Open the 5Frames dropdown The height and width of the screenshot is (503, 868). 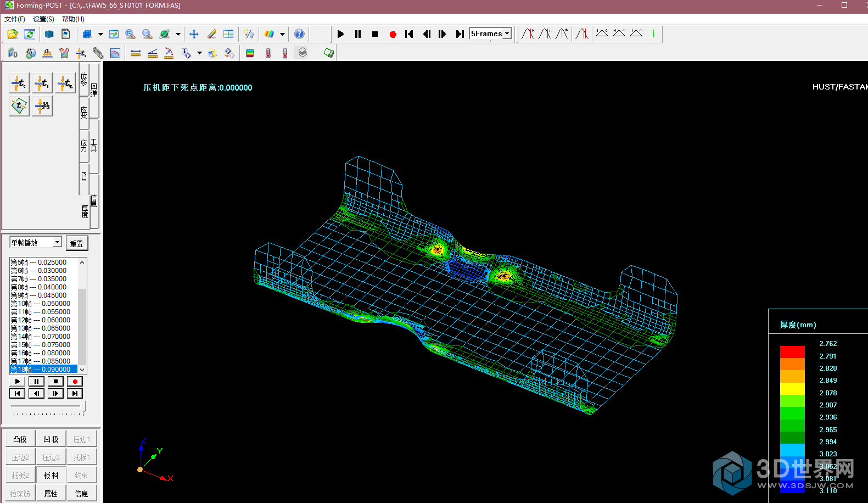tap(507, 33)
